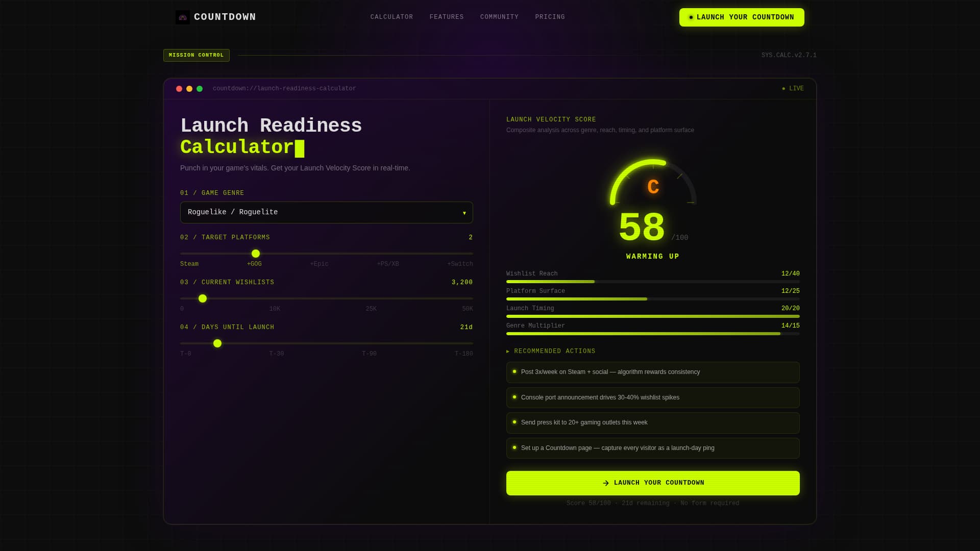Select the Post 3x/week on Steam action
Screen dimensions: 980x551
(653, 372)
